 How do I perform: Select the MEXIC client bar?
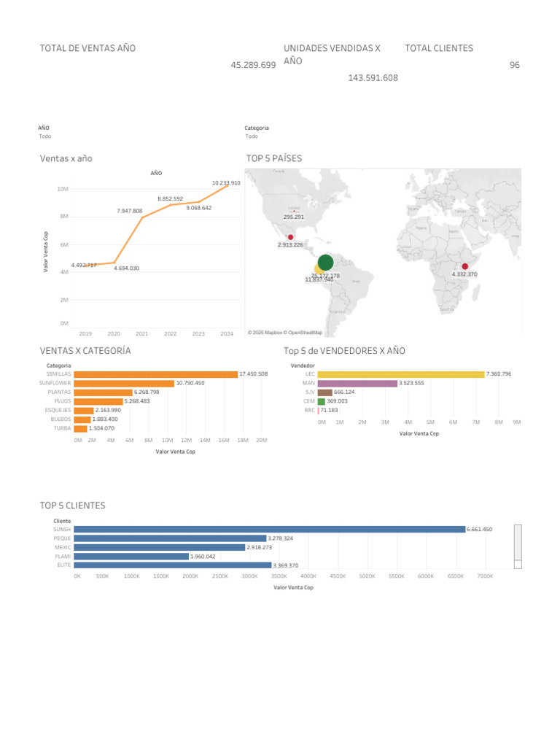tap(160, 547)
